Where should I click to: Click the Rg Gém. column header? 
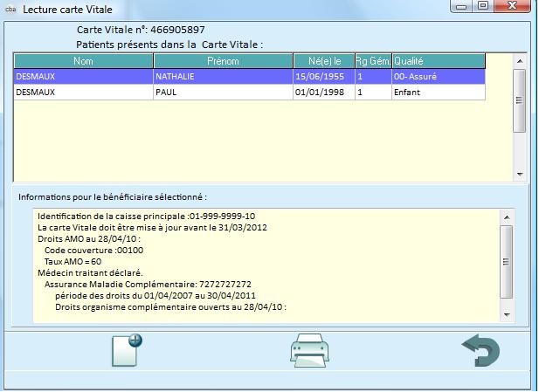(373, 61)
